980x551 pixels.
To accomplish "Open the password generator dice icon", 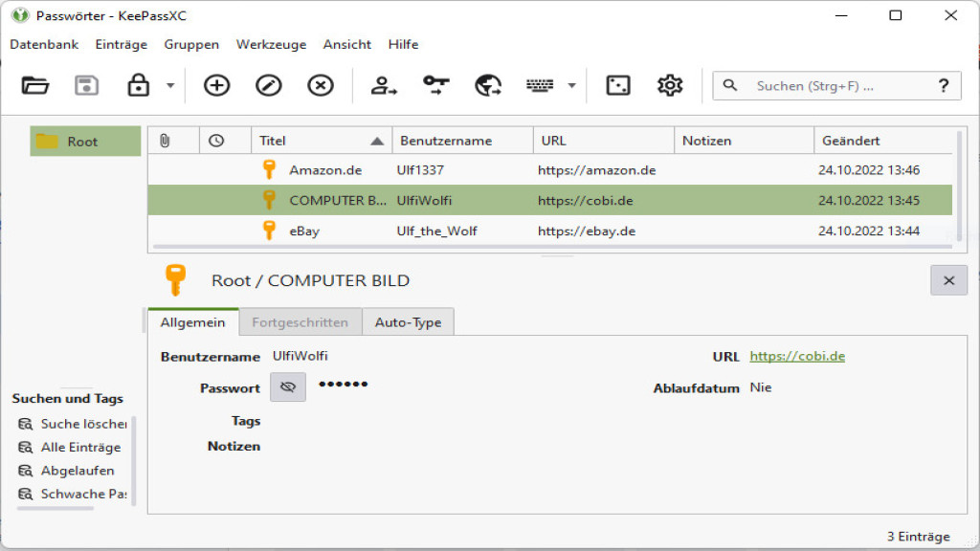I will pyautogui.click(x=618, y=85).
